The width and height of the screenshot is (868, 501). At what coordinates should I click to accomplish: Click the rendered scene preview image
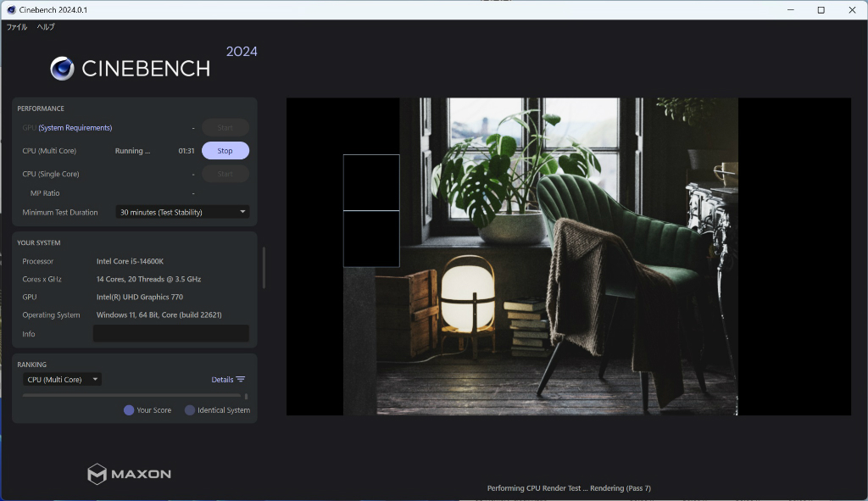[569, 256]
